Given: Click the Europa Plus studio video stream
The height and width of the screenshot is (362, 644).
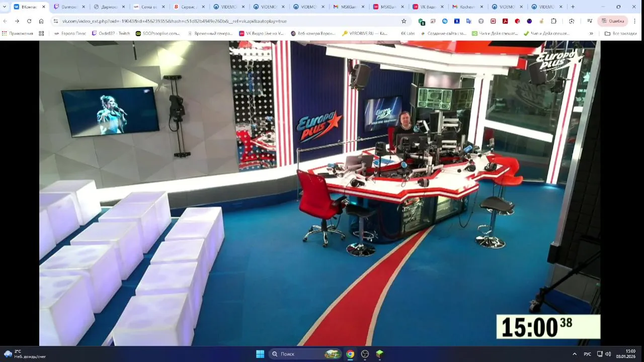Looking at the screenshot, I should (319, 193).
